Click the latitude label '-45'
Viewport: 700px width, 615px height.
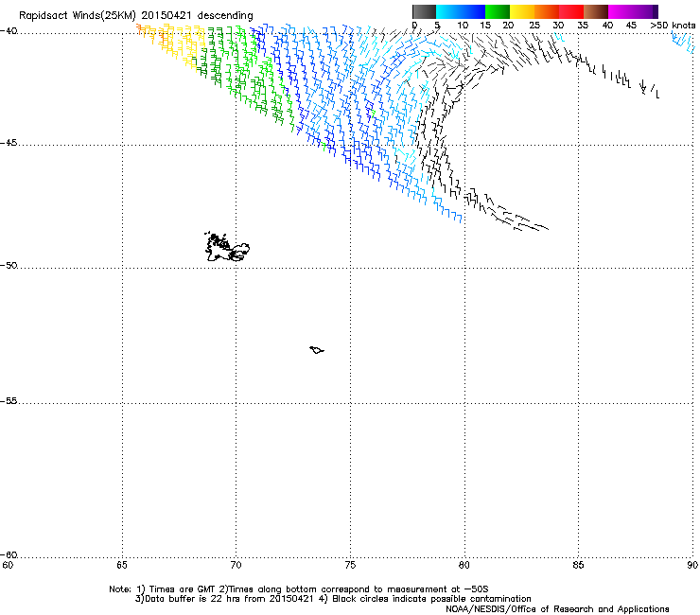click(x=9, y=143)
